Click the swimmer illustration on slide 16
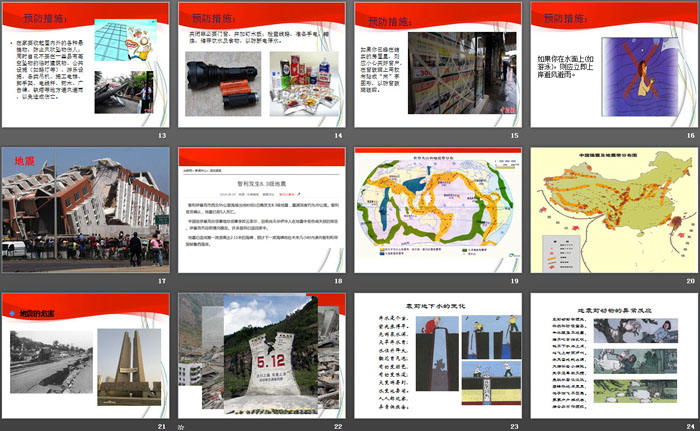 640,77
